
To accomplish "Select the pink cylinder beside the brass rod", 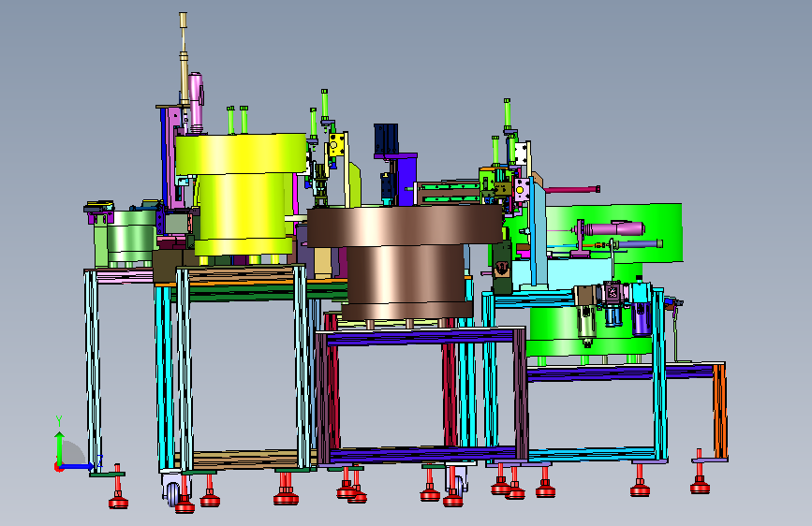I will 197,103.
